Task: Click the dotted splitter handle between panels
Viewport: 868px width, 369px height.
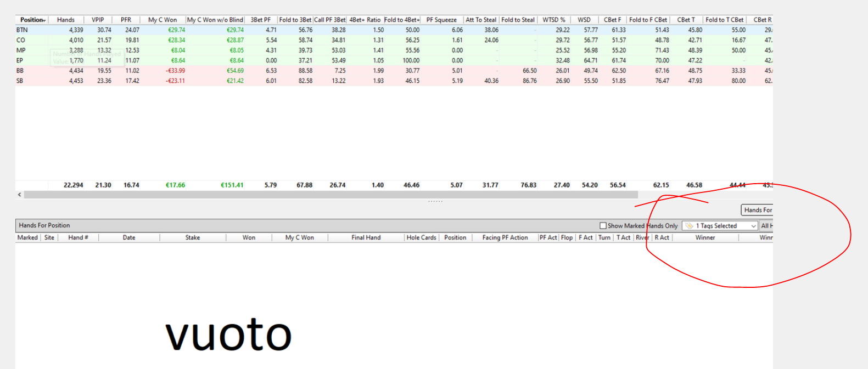Action: [435, 202]
